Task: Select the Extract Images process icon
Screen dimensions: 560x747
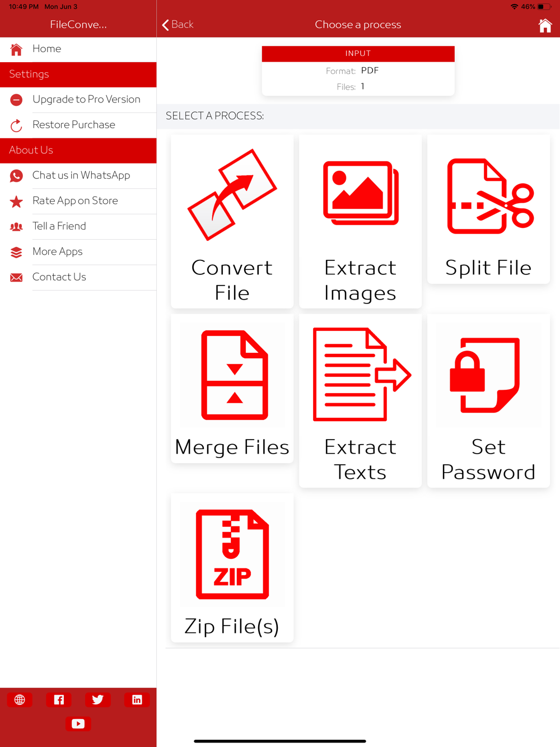Action: [x=361, y=193]
